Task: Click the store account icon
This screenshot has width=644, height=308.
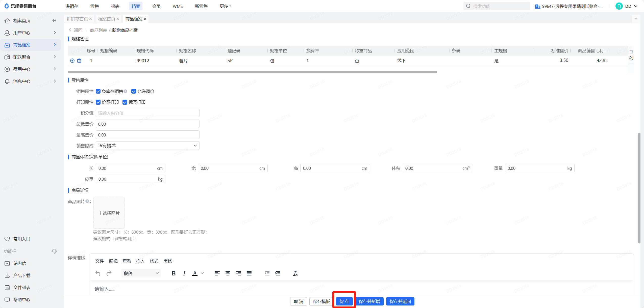Action: pyautogui.click(x=538, y=6)
